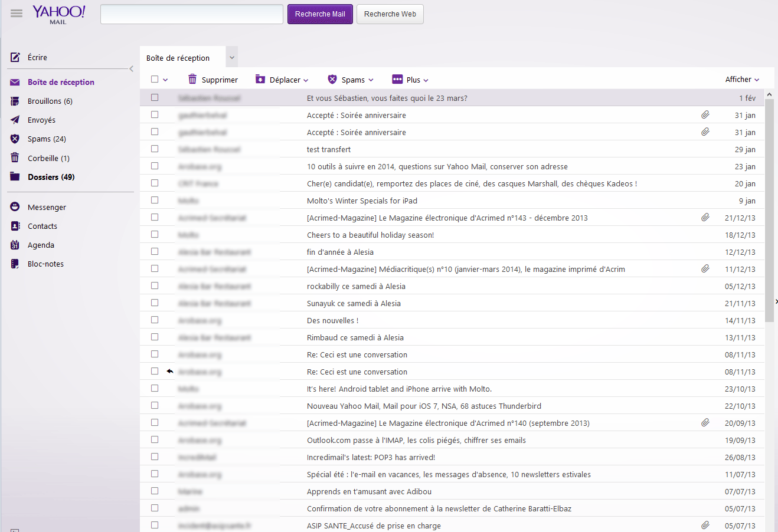Check the box for 'Incredimail's latest: POP3' email
Screen dimensions: 778x532
(155, 457)
